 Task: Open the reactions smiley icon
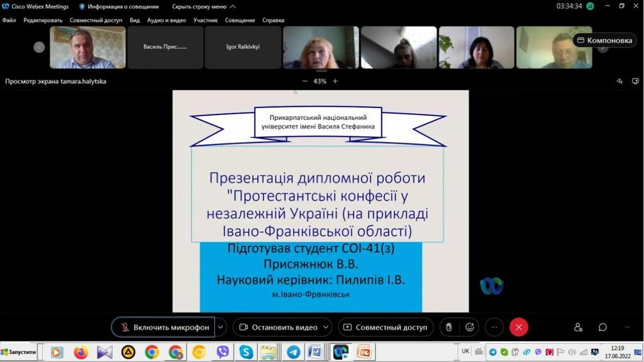(470, 327)
